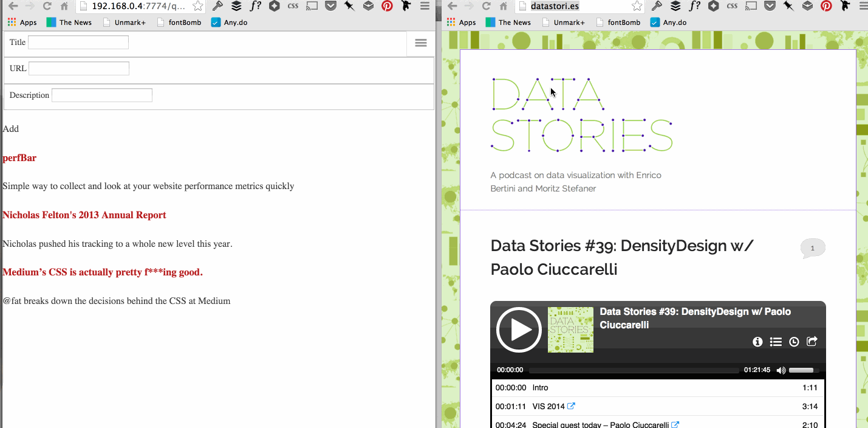
Task: Open the Pinterest extension in datastori.es window
Action: tap(826, 6)
